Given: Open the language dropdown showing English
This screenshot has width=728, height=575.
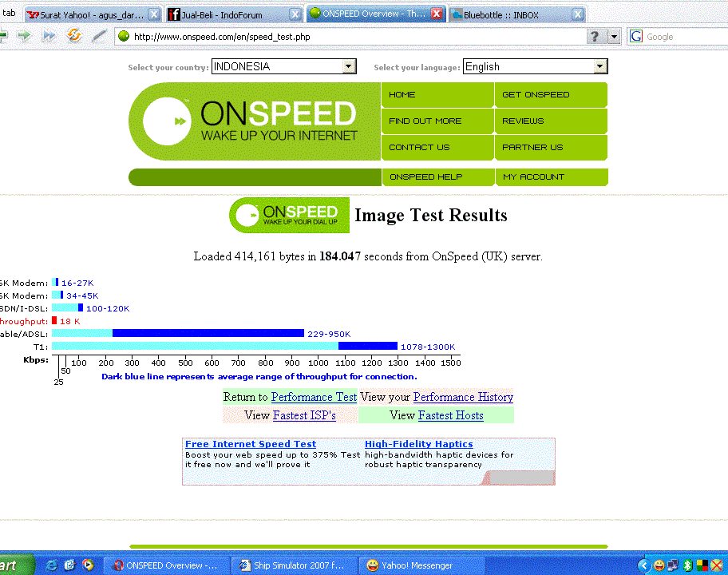Looking at the screenshot, I should pos(536,66).
